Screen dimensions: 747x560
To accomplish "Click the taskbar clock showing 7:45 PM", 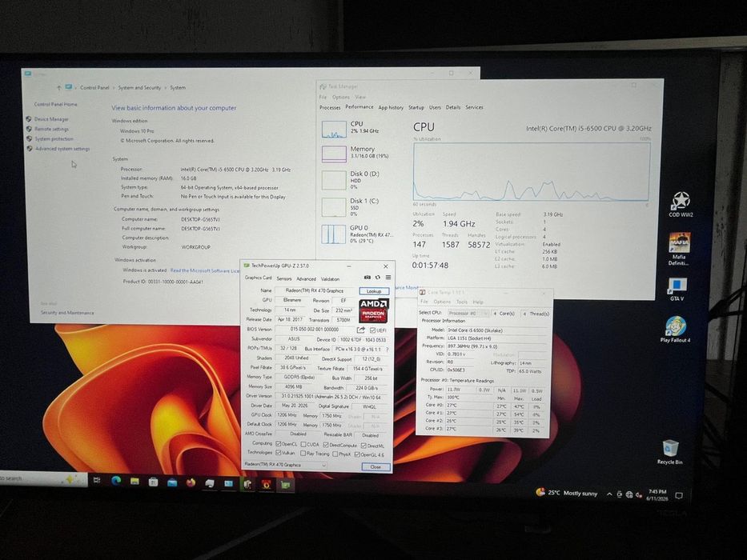I will pyautogui.click(x=657, y=494).
